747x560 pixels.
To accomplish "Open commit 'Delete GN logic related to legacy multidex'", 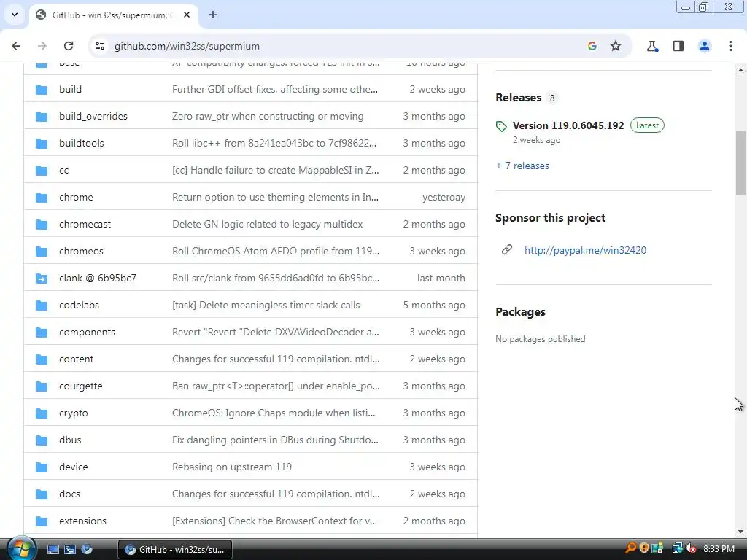I will point(267,225).
